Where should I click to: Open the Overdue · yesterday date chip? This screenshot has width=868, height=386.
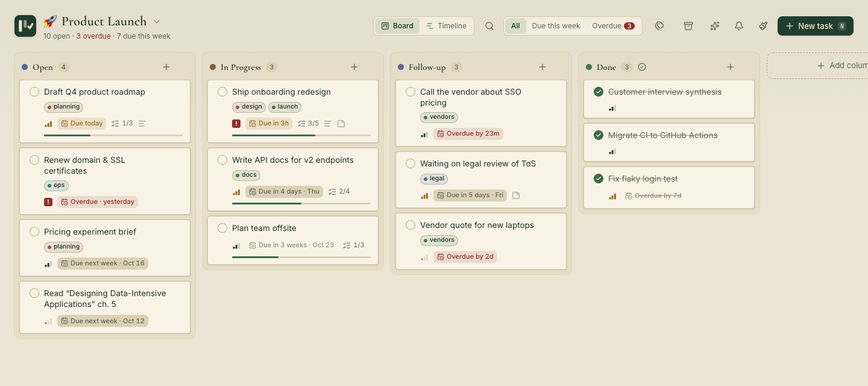pyautogui.click(x=98, y=202)
